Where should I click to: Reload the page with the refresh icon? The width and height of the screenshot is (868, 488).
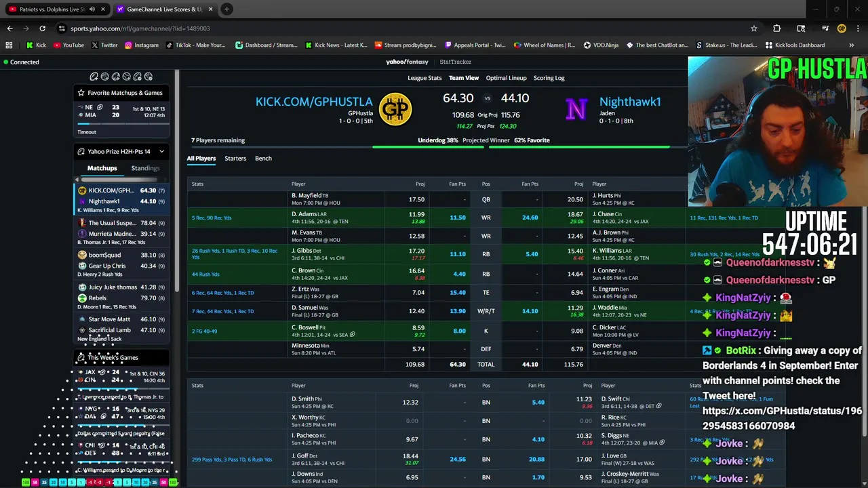click(x=42, y=28)
